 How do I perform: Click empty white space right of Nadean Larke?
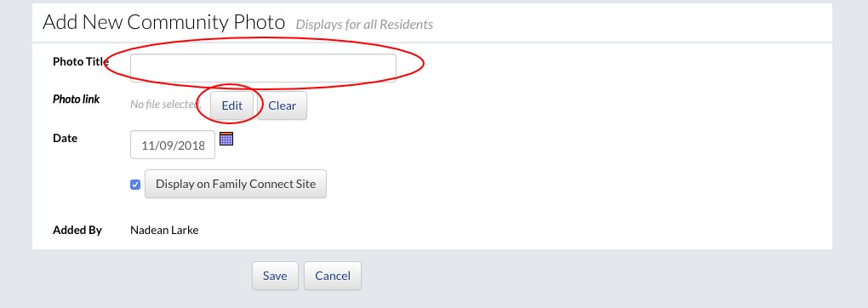click(x=498, y=230)
